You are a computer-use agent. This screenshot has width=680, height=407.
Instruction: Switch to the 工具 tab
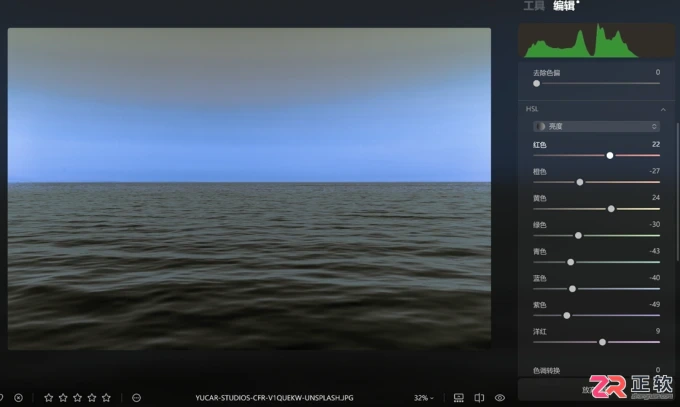[534, 6]
